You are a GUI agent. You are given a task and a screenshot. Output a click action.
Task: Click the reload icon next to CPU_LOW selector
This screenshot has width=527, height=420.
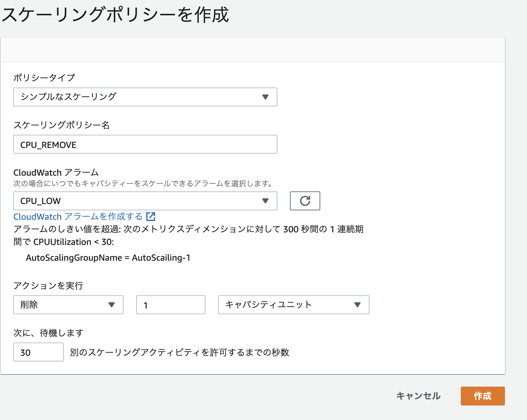click(304, 201)
